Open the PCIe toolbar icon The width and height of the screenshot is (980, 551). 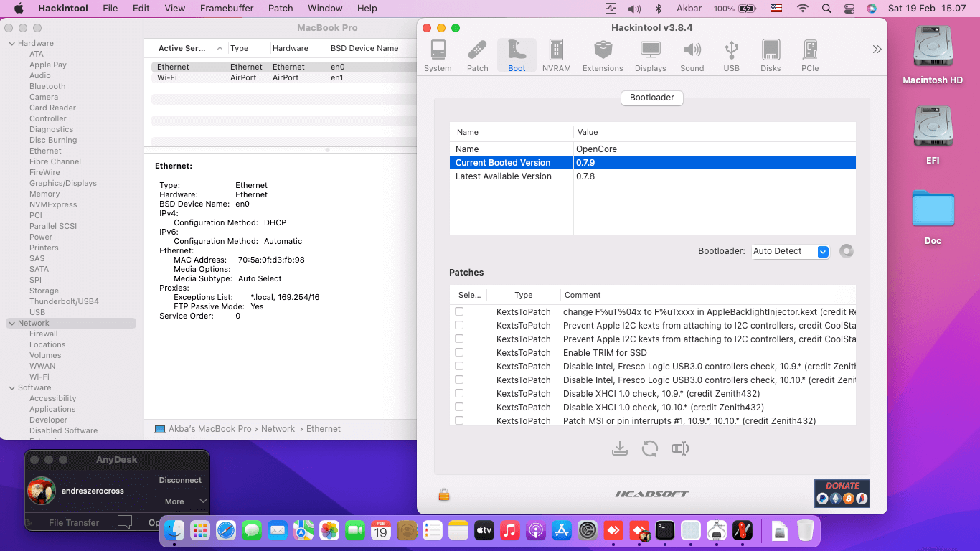pos(810,56)
